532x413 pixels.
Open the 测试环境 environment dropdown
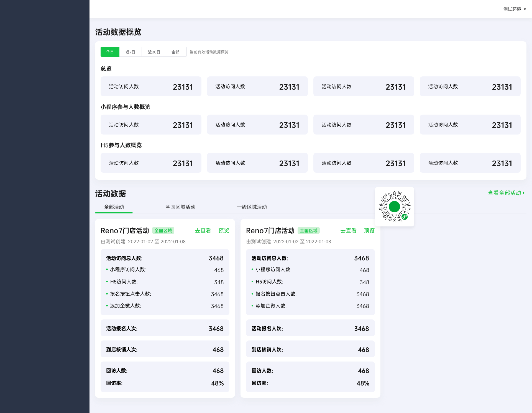(x=515, y=9)
